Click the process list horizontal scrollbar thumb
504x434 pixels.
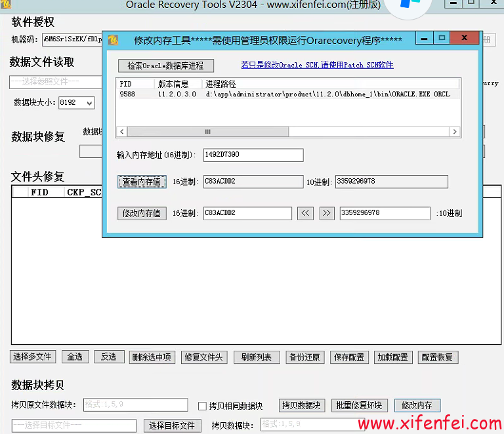(208, 132)
